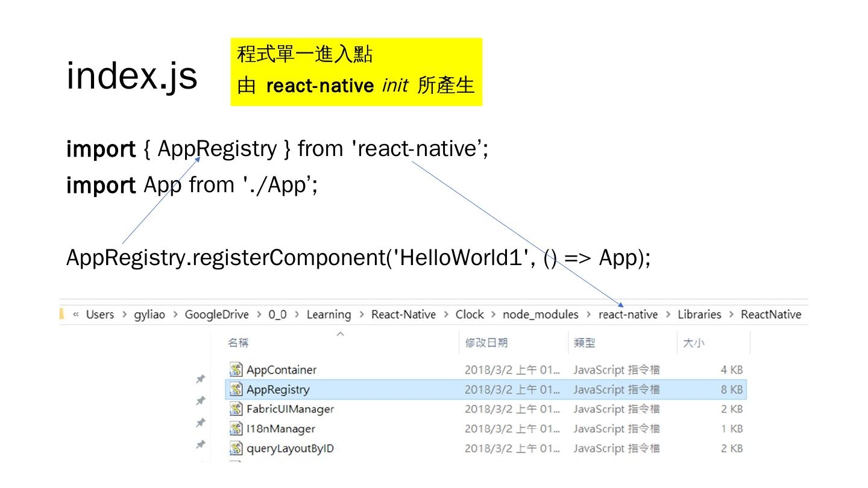The height and width of the screenshot is (488, 868).
Task: Click the AppContainer JavaScript file icon
Action: (236, 370)
